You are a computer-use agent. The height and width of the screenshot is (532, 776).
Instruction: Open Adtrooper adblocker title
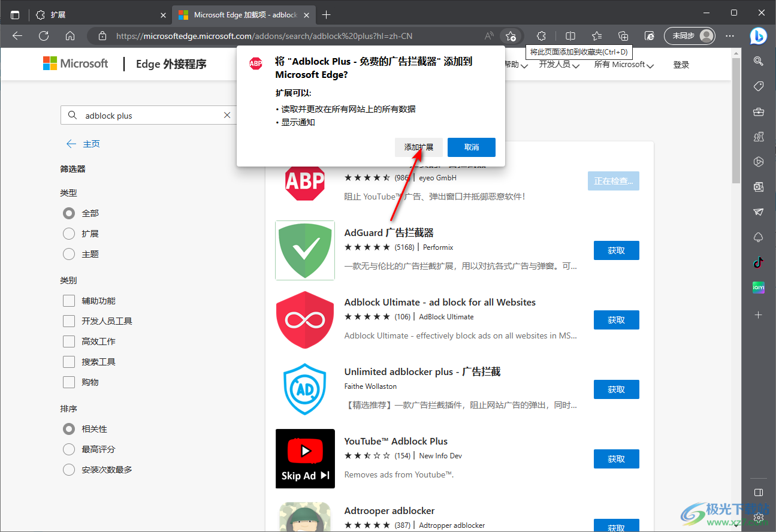(389, 511)
